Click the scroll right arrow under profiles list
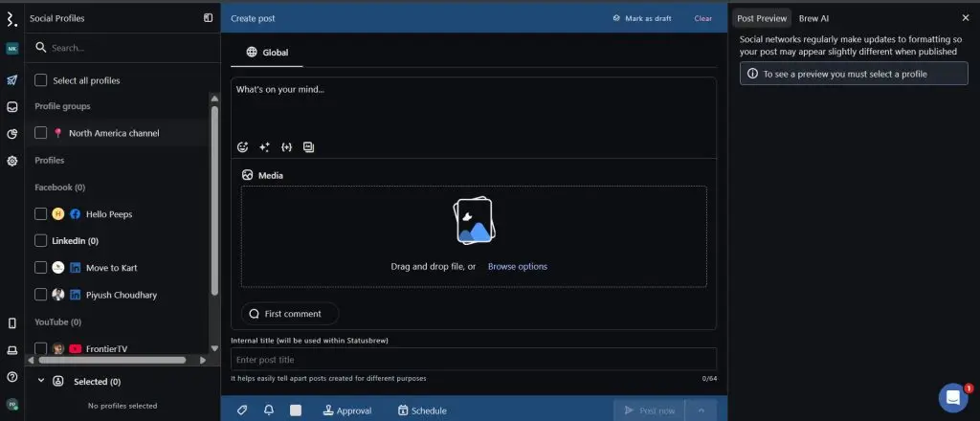Image resolution: width=980 pixels, height=421 pixels. point(203,361)
